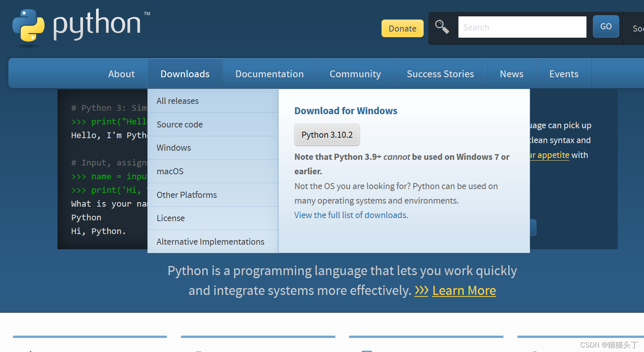Open the Success Stories menu
Viewport: 644px width, 352px height.
(x=440, y=74)
